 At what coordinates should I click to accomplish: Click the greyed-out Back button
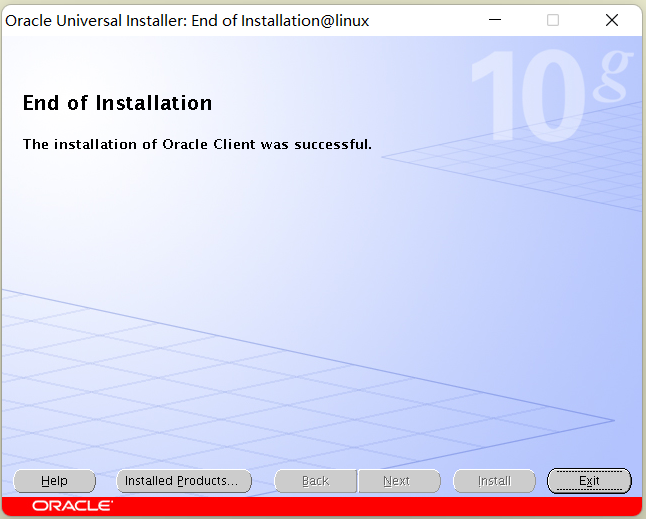coord(316,481)
